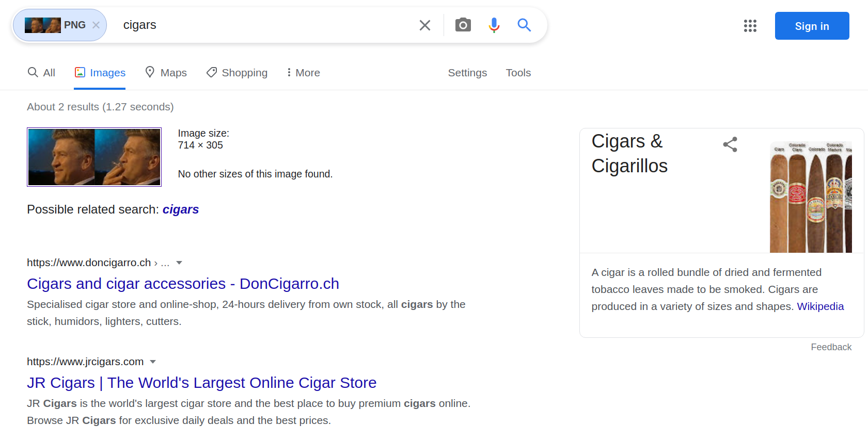Click 'About 2 results (1.27 seconds)' text
Image resolution: width=868 pixels, height=441 pixels.
100,107
